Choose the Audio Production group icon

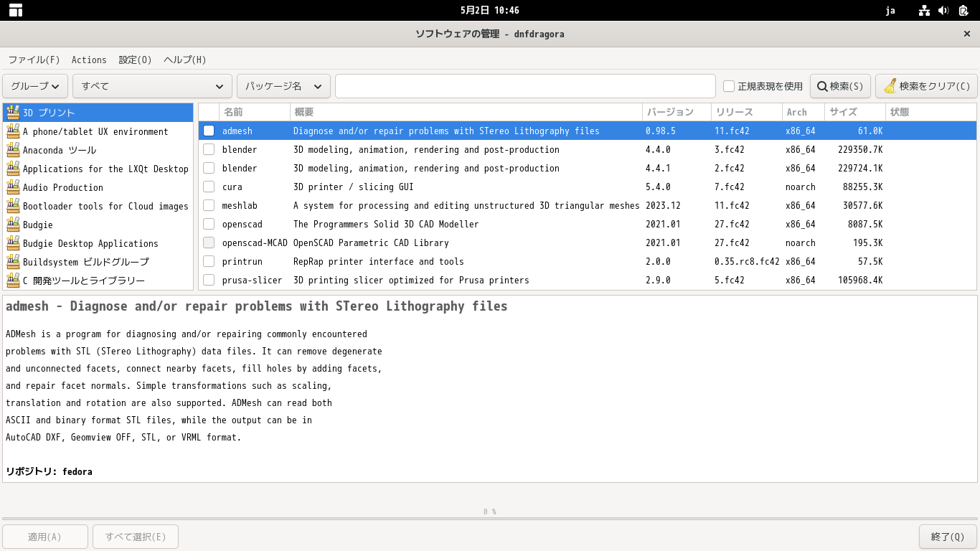13,187
